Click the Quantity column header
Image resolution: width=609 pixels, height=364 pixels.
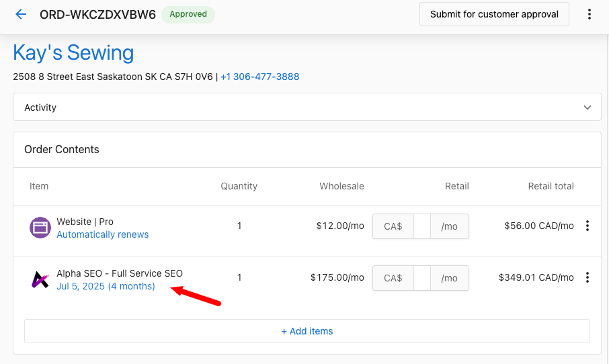click(239, 186)
